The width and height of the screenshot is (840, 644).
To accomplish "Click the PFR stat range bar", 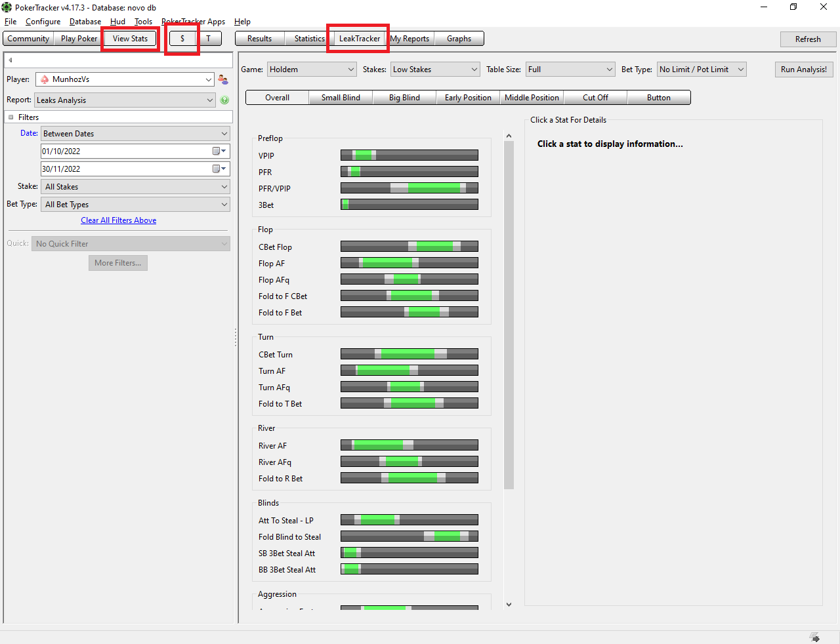I will (x=409, y=172).
